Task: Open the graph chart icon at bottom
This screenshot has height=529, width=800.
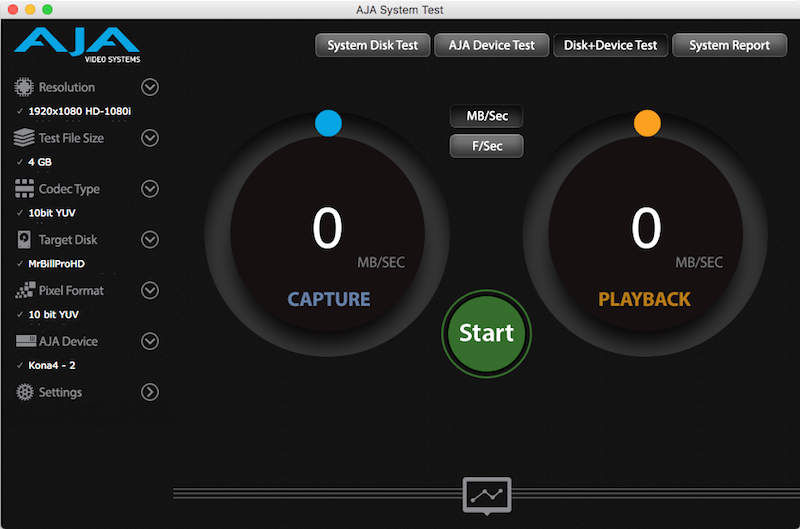Action: coord(487,494)
